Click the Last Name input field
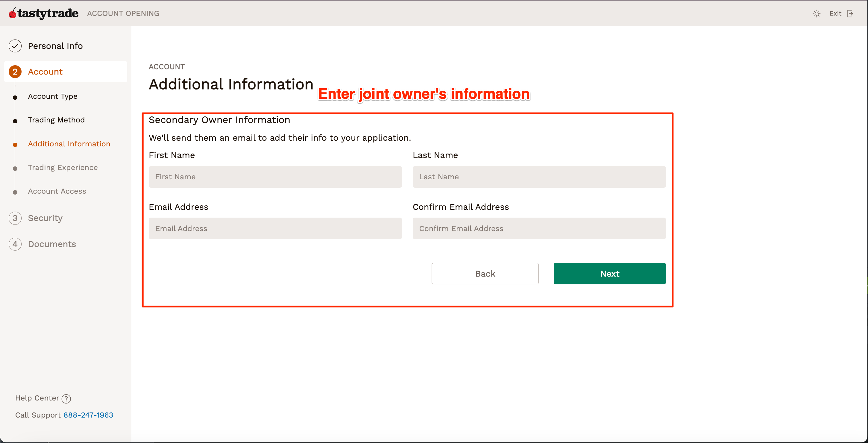The width and height of the screenshot is (868, 443). point(539,177)
